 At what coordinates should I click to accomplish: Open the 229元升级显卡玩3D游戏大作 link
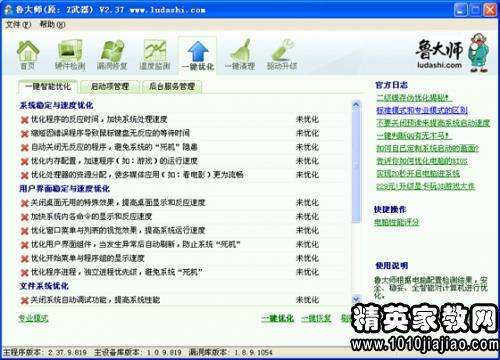(x=425, y=186)
